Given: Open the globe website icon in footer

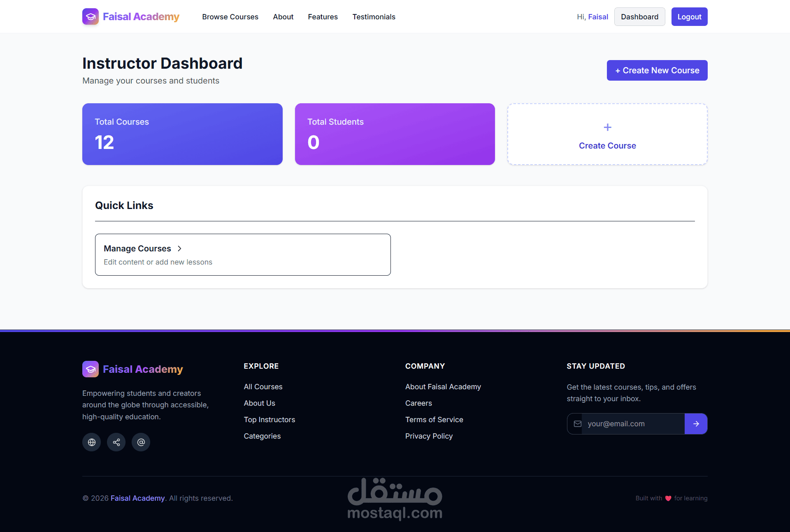Looking at the screenshot, I should 91,442.
